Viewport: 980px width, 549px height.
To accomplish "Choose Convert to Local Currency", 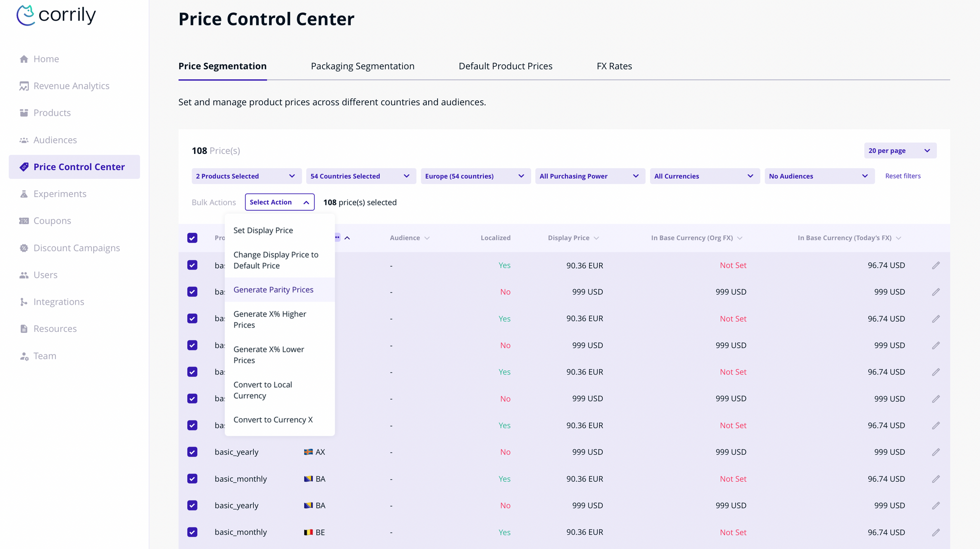I will [x=280, y=390].
